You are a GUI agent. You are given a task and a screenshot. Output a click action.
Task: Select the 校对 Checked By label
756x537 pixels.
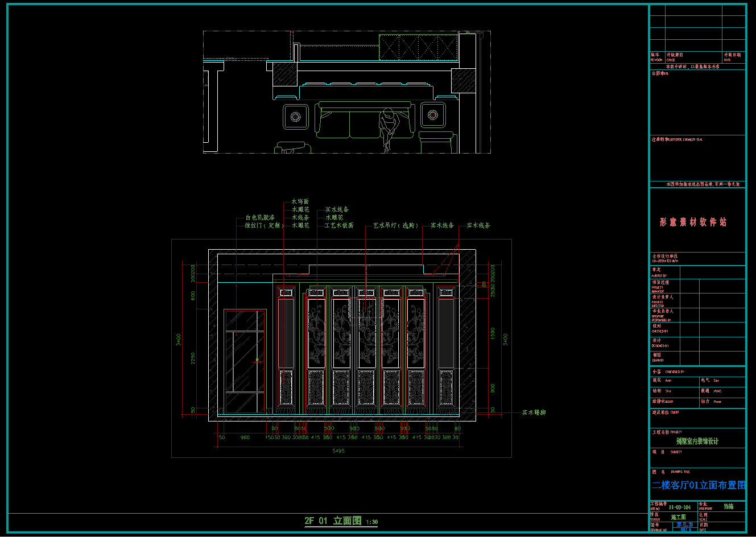(x=656, y=327)
